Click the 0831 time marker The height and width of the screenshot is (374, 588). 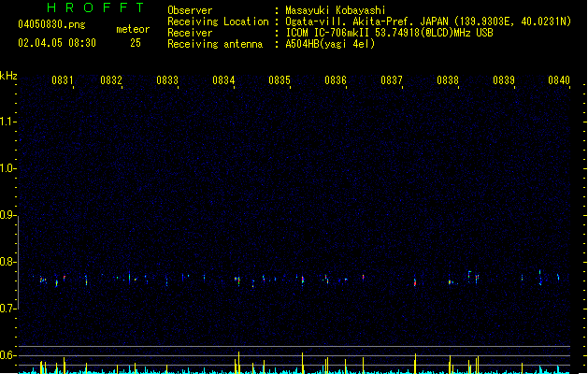click(x=63, y=80)
